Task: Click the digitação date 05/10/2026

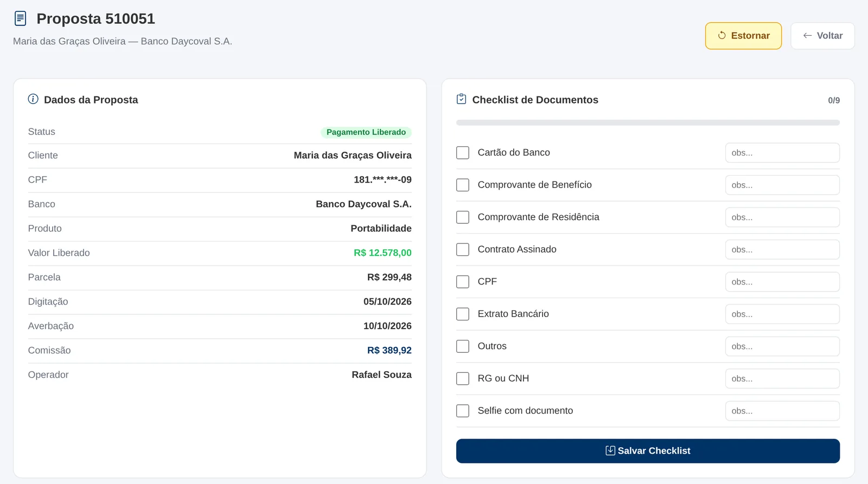Action: click(387, 302)
